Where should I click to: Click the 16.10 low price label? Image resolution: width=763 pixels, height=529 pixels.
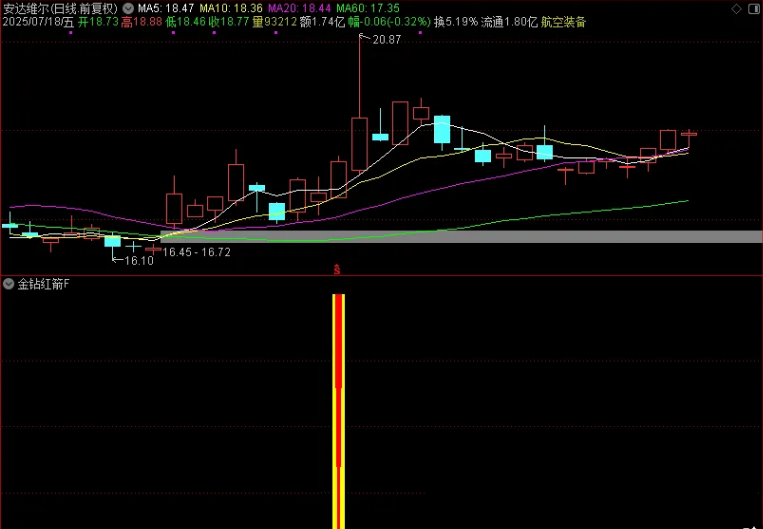[139, 261]
